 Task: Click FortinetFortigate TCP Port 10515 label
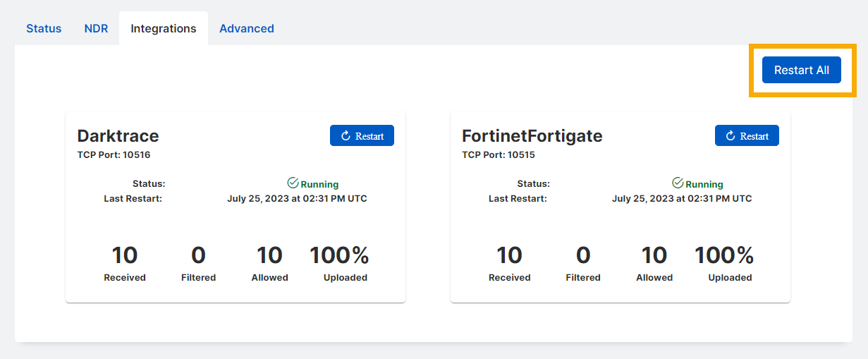499,155
